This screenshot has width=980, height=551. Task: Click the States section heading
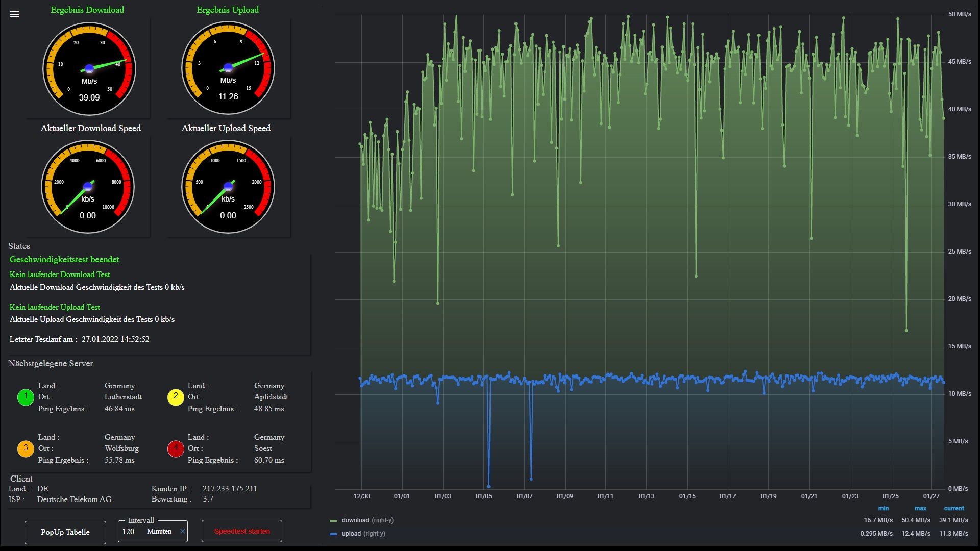tap(19, 246)
